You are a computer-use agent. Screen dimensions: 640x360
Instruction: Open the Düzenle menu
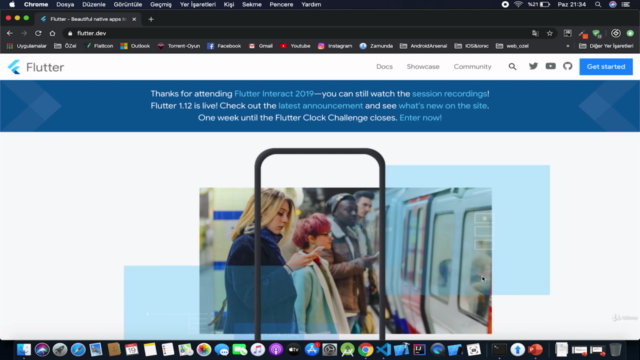(94, 4)
